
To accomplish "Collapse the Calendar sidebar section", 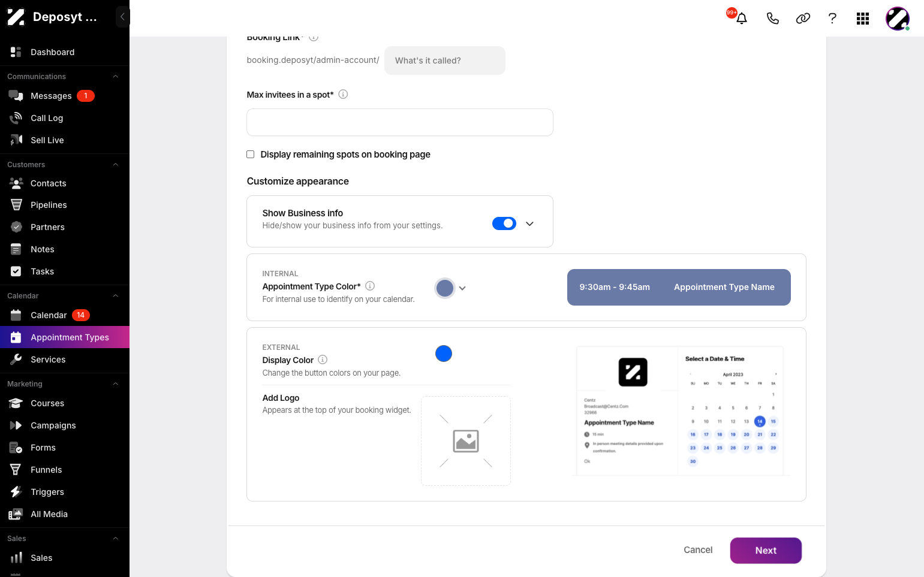I will 116,296.
